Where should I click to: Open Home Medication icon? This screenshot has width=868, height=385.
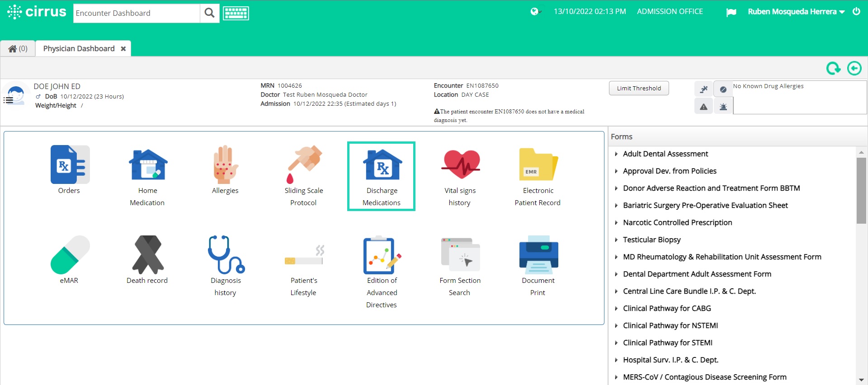point(148,165)
